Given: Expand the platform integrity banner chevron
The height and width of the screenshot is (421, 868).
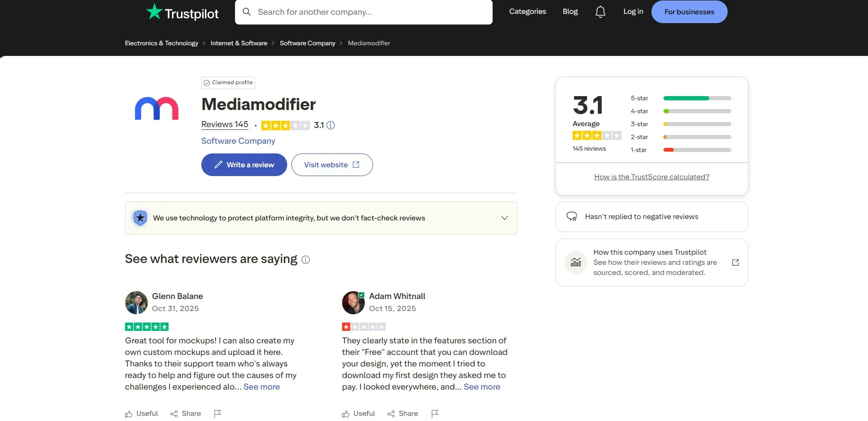Looking at the screenshot, I should 504,218.
